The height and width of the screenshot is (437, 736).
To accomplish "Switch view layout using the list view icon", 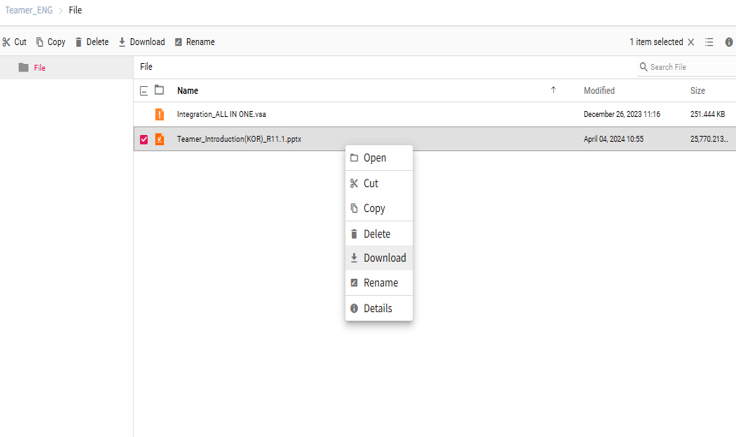I will pos(709,42).
